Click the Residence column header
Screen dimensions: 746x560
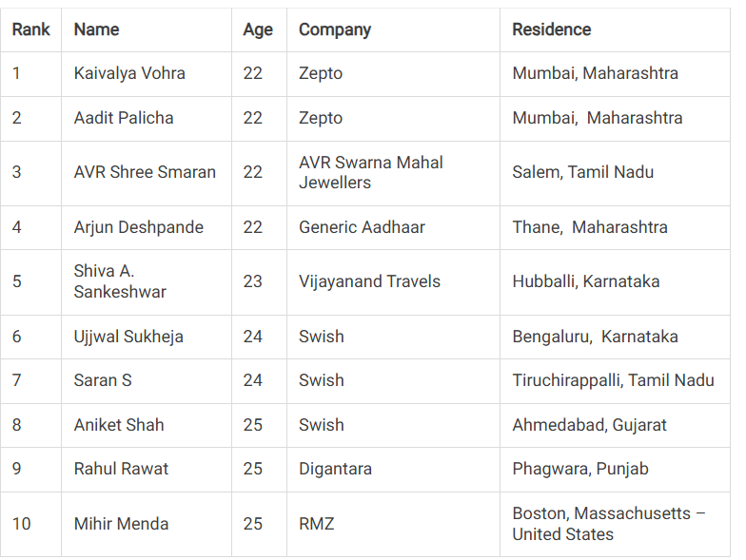(552, 29)
